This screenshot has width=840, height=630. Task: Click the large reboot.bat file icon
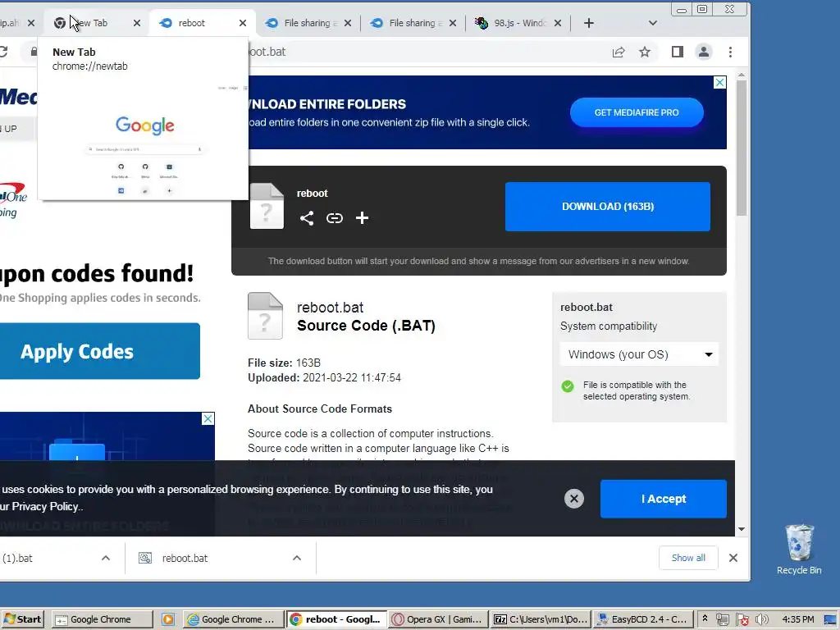(265, 316)
